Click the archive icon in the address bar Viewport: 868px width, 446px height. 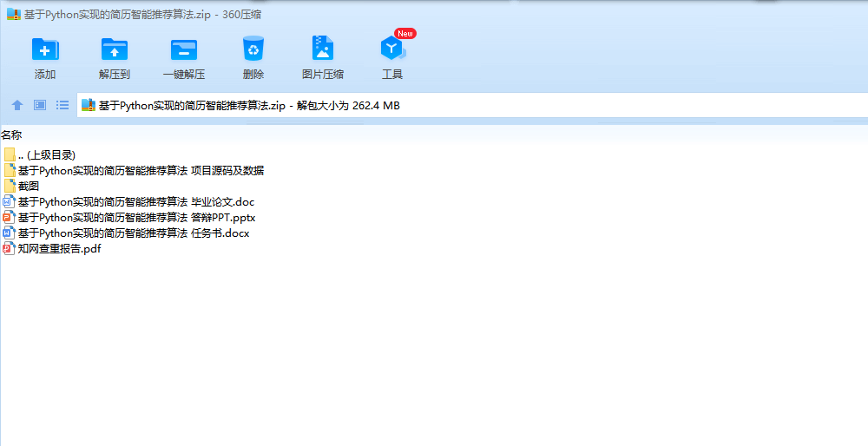click(x=89, y=105)
